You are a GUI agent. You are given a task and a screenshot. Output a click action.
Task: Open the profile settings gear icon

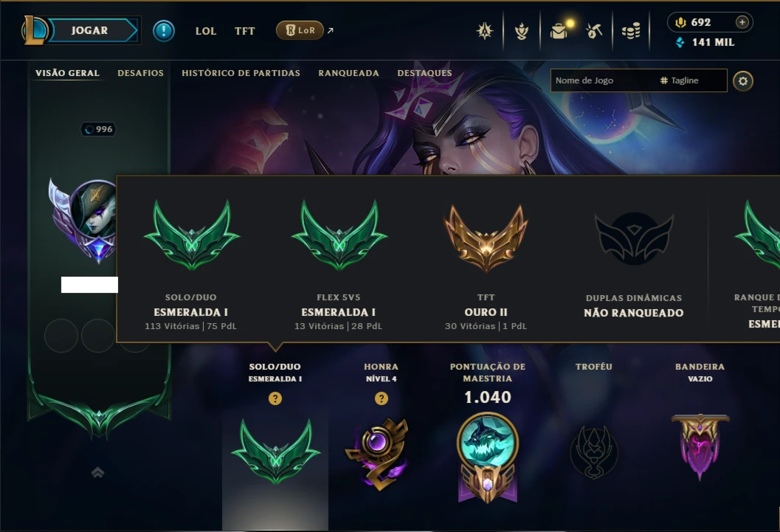(x=742, y=81)
